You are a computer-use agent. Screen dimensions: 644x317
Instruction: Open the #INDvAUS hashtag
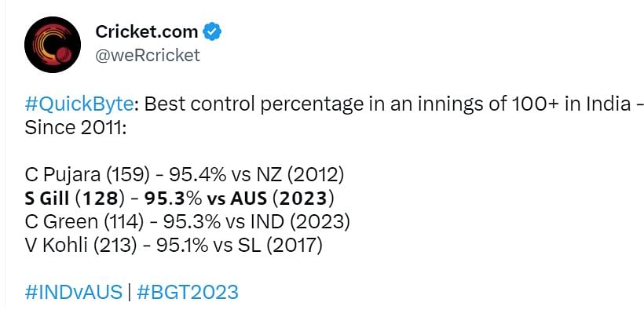click(x=74, y=293)
